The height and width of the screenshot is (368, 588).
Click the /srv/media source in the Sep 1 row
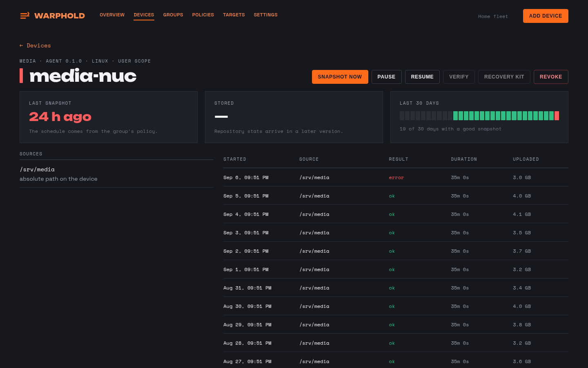coord(314,269)
